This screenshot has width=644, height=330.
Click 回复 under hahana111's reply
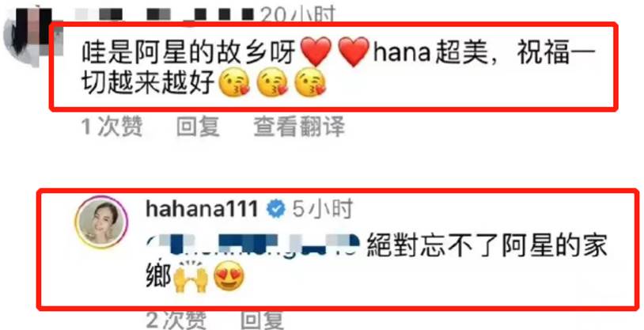[x=262, y=321]
